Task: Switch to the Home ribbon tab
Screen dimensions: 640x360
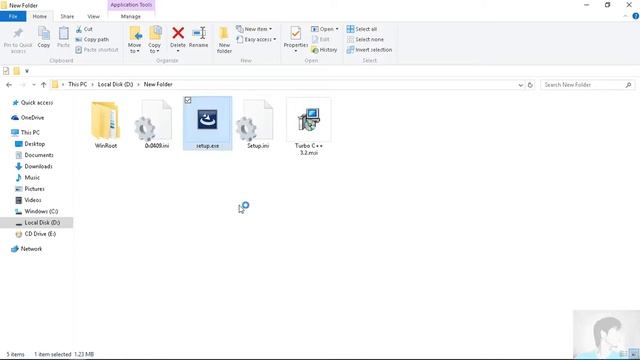Action: tap(40, 16)
